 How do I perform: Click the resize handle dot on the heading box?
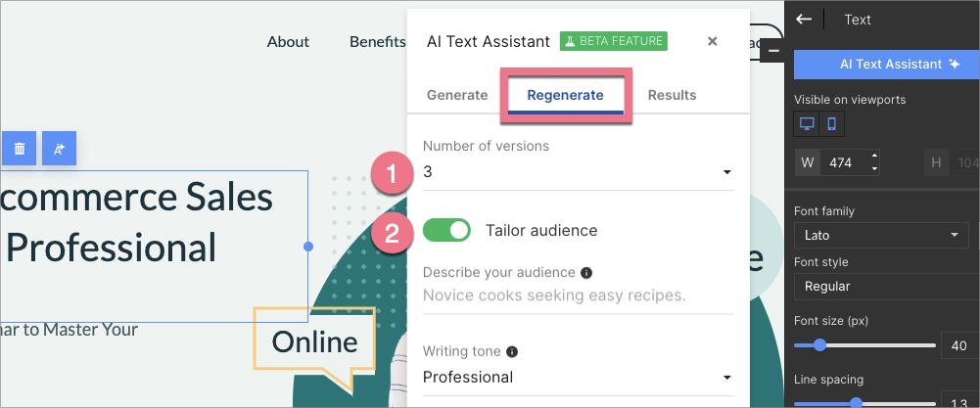[x=308, y=247]
